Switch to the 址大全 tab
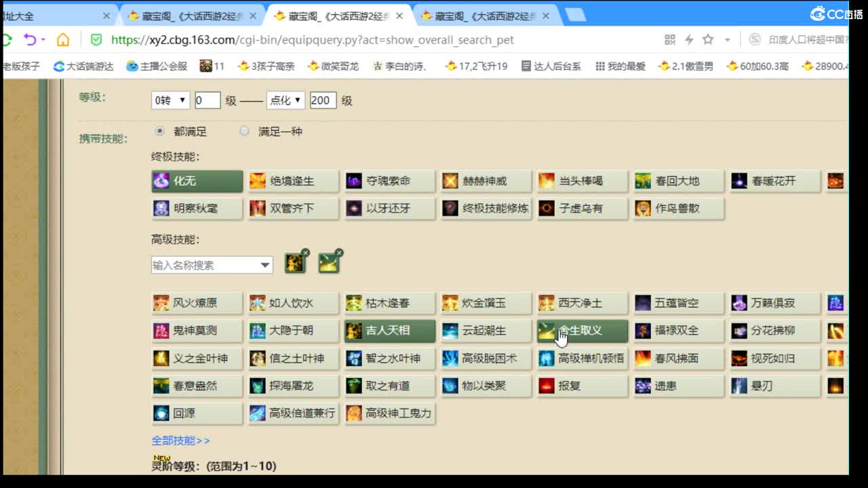The image size is (868, 488). tap(58, 16)
